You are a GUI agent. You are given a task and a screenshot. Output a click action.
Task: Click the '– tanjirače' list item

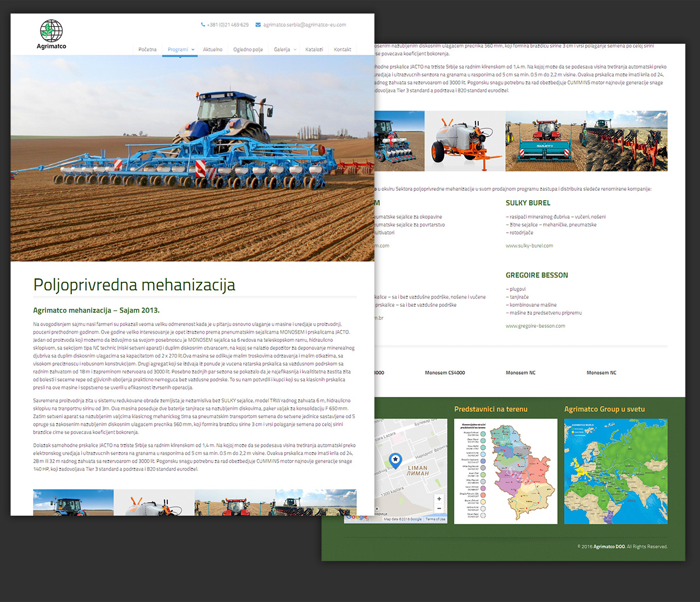tap(518, 297)
